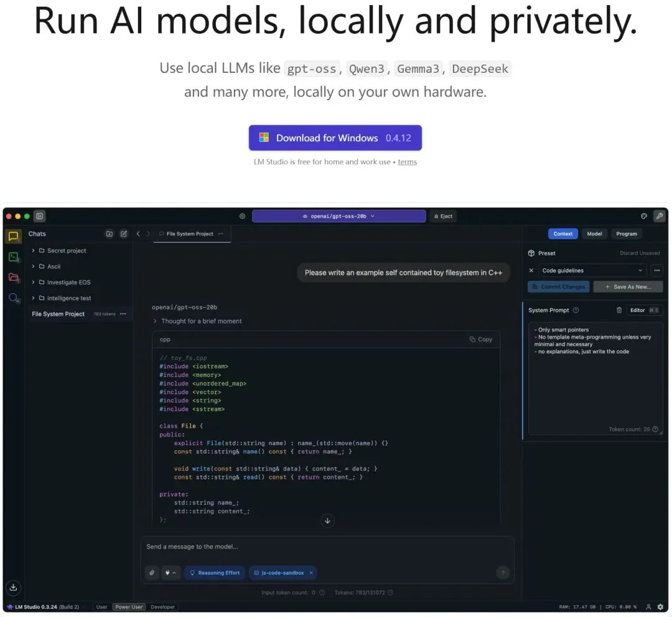
Task: Go back with the left arrow
Action: point(138,233)
